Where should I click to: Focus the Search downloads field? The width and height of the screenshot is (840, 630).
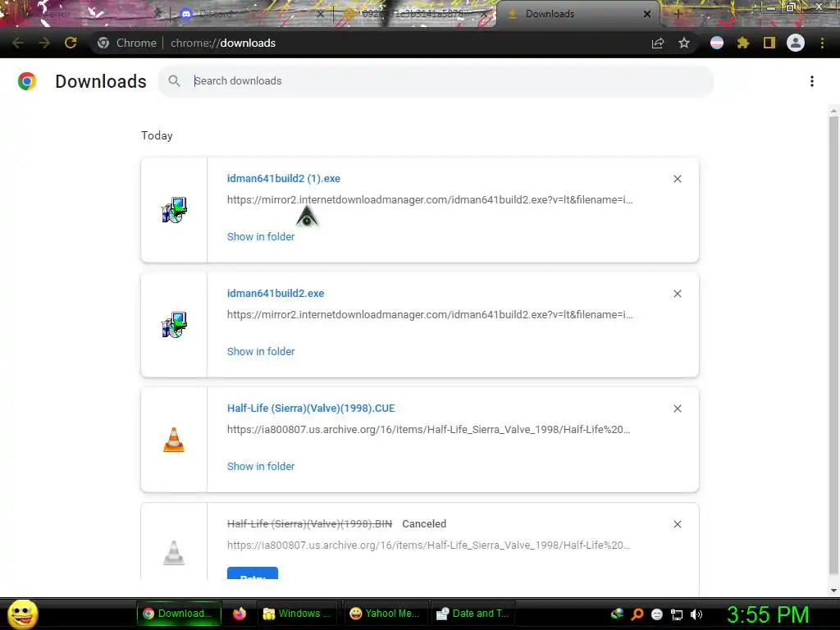436,81
